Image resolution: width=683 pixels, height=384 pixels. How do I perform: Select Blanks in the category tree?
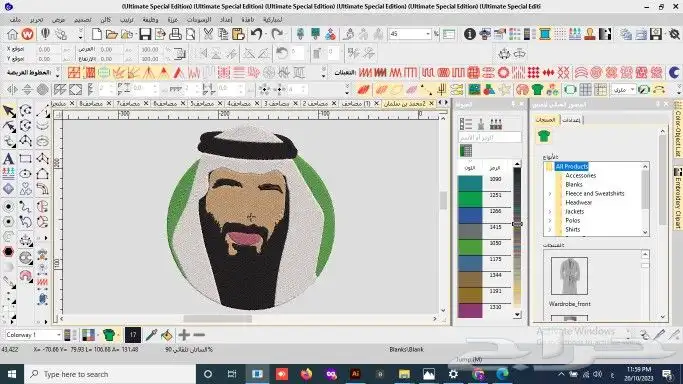(574, 185)
